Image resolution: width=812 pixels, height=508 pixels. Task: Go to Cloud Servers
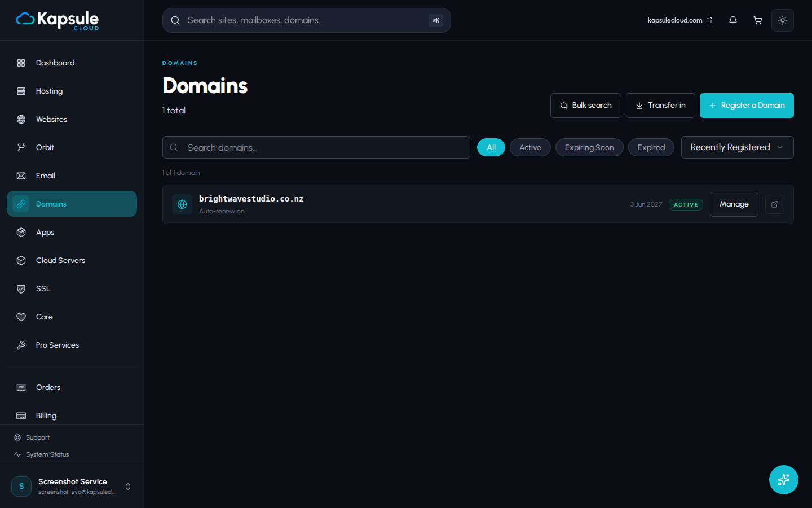72,260
